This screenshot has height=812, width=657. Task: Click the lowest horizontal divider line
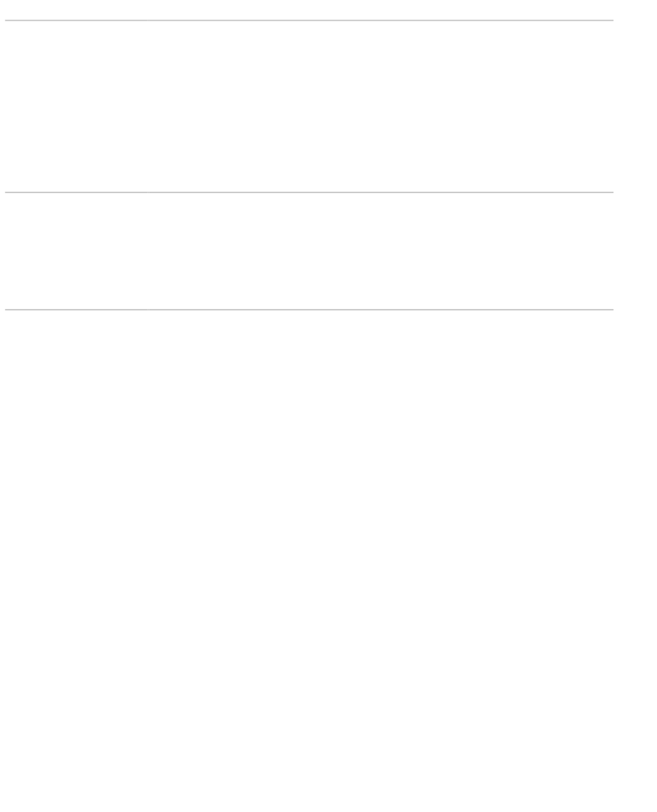(x=309, y=310)
